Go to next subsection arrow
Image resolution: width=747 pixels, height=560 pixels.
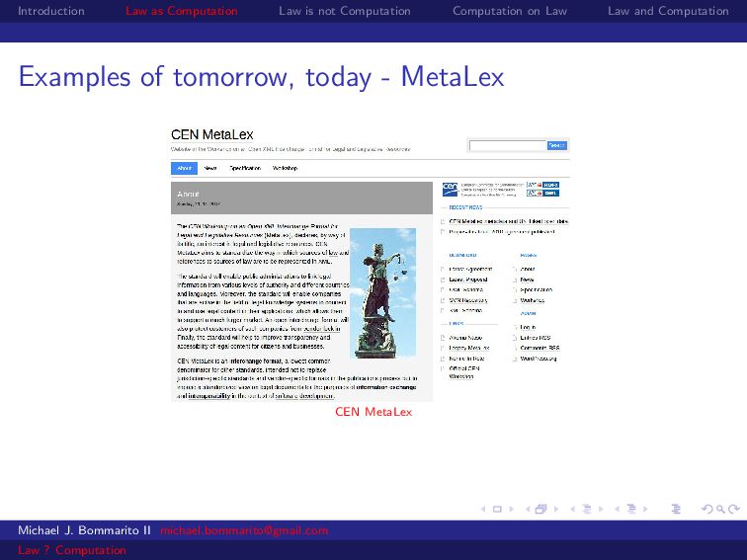(x=601, y=509)
